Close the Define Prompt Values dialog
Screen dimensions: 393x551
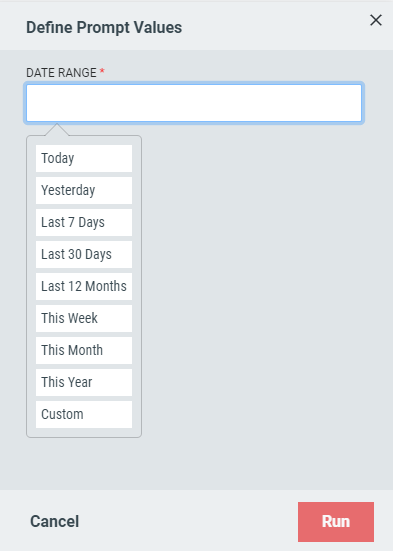[376, 20]
